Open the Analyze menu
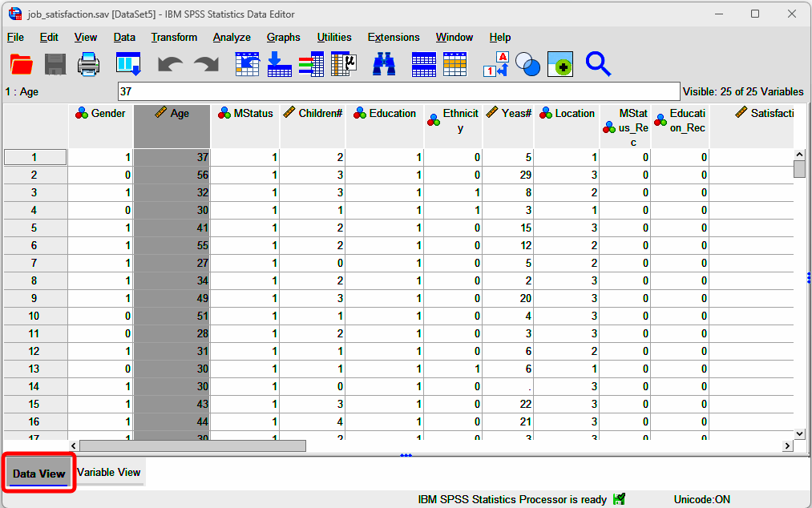812x508 pixels. 232,37
